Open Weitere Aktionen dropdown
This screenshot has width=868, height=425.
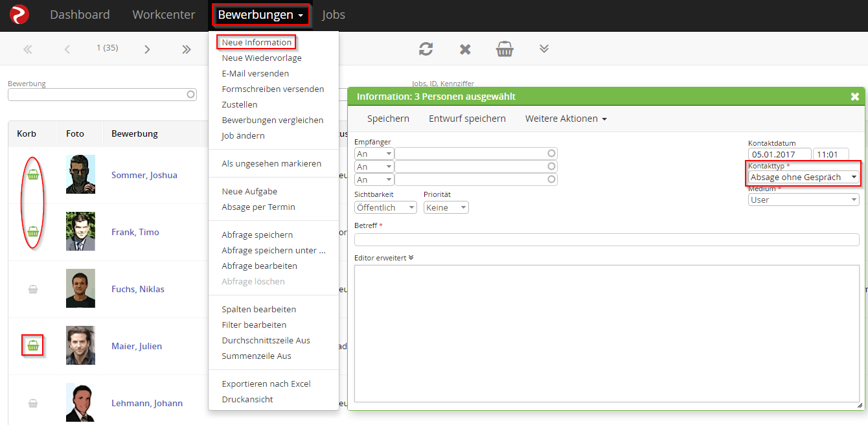pyautogui.click(x=566, y=119)
